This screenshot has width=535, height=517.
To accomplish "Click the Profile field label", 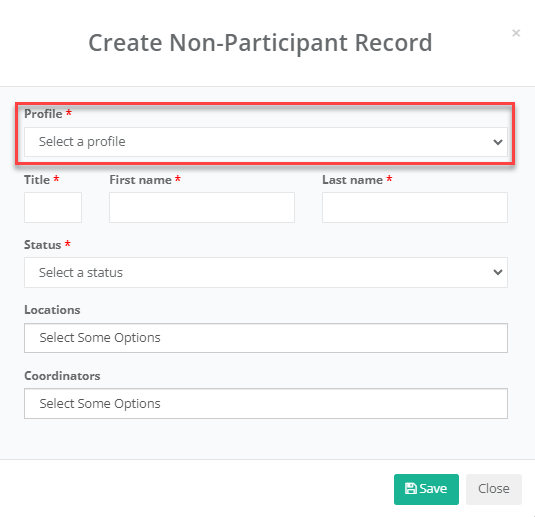I will point(43,114).
